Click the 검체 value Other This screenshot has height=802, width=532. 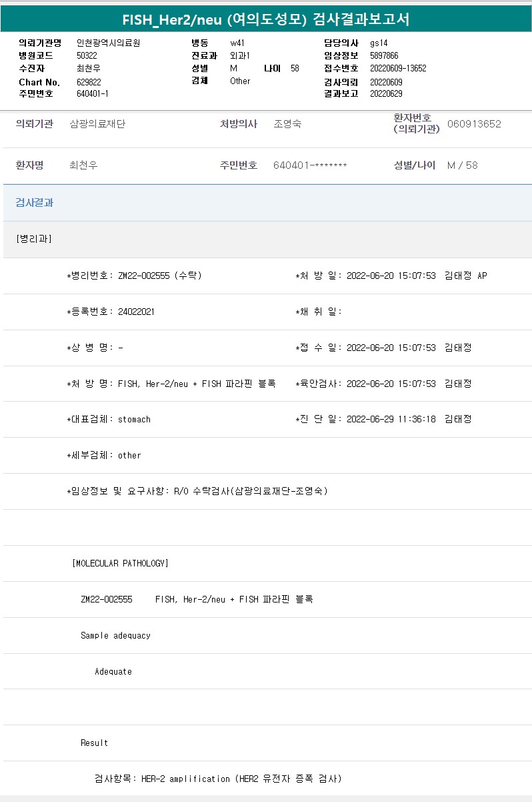(x=240, y=81)
